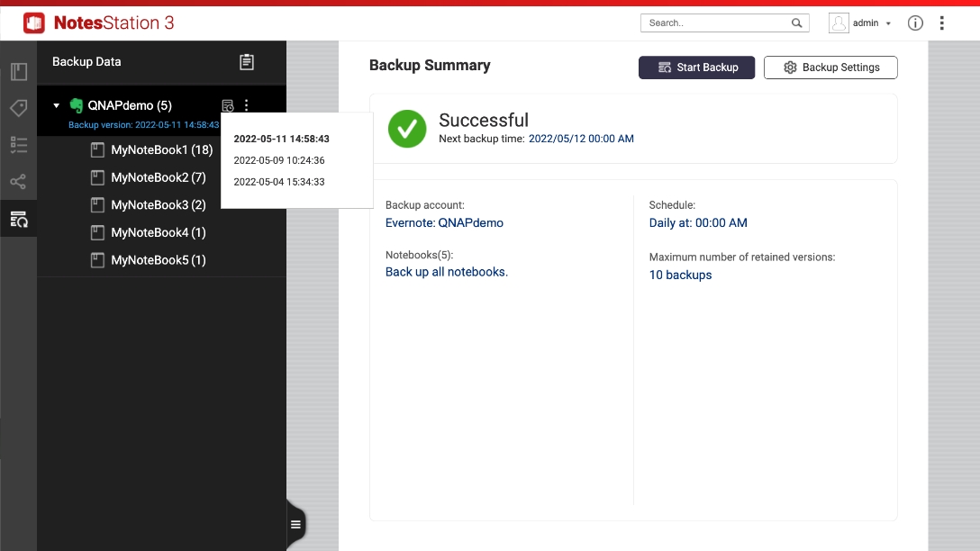Screen dimensions: 980x551
Task: Collapse the sidebar panel with handle
Action: (295, 524)
